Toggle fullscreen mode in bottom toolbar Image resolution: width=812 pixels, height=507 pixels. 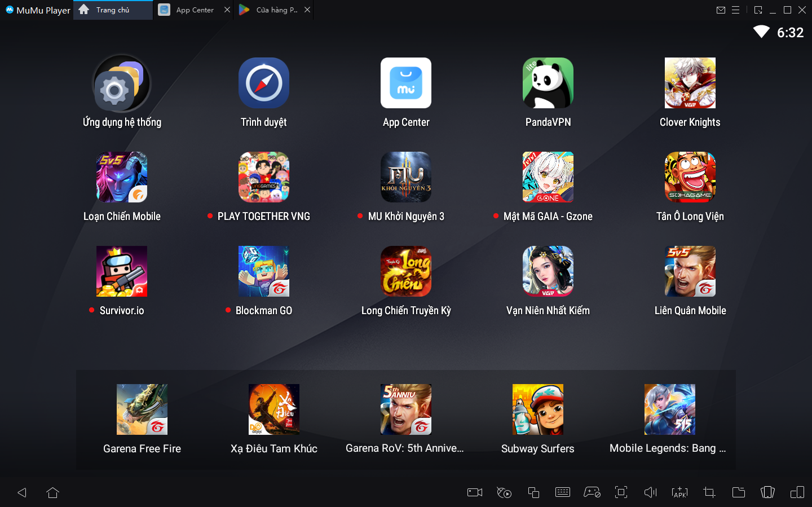(x=621, y=492)
